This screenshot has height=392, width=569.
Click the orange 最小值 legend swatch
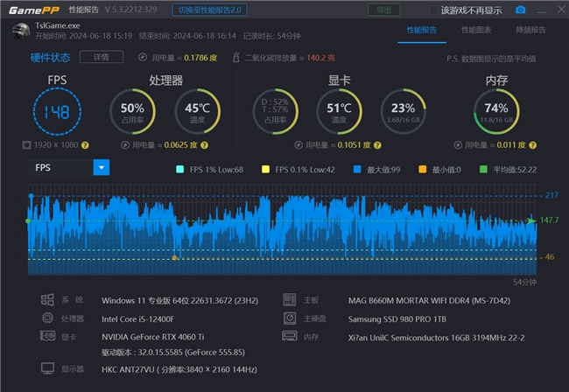[x=423, y=170]
